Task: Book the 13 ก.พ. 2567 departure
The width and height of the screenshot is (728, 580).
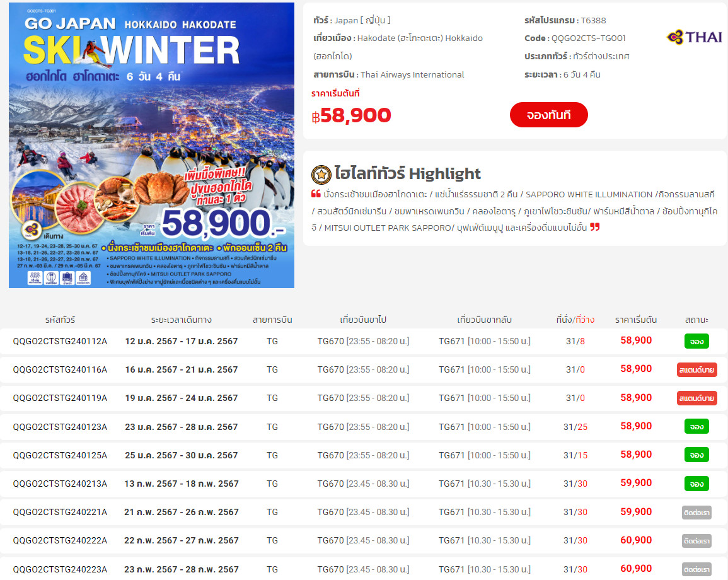Action: [x=696, y=484]
